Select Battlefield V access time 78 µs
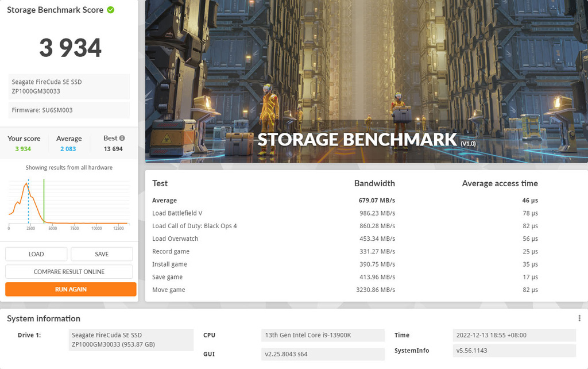This screenshot has width=588, height=369. pyautogui.click(x=530, y=213)
